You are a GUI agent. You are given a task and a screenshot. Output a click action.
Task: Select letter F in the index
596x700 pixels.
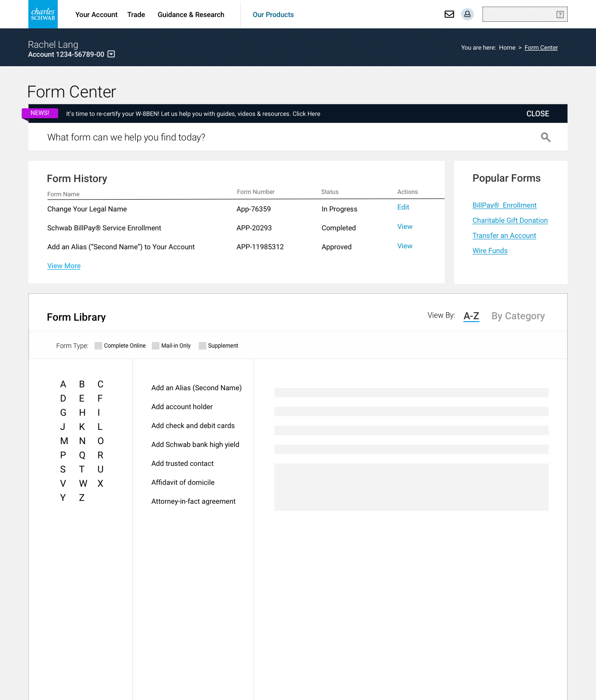100,398
